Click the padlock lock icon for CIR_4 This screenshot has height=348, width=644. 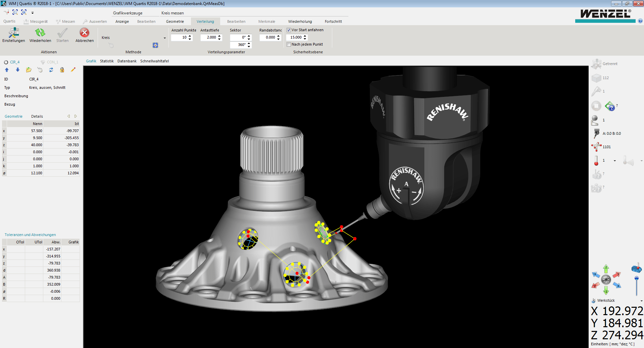(x=62, y=70)
